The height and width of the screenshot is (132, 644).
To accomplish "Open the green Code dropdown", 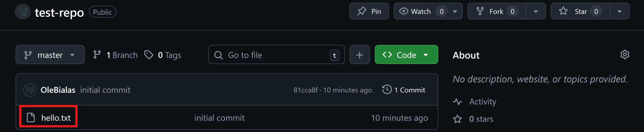I will [x=406, y=55].
